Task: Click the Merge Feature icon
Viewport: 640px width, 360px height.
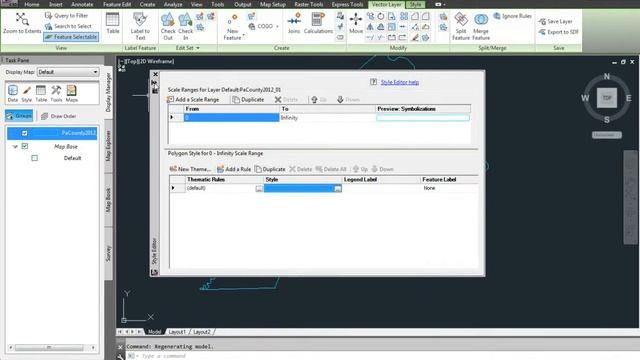Action: tap(481, 19)
